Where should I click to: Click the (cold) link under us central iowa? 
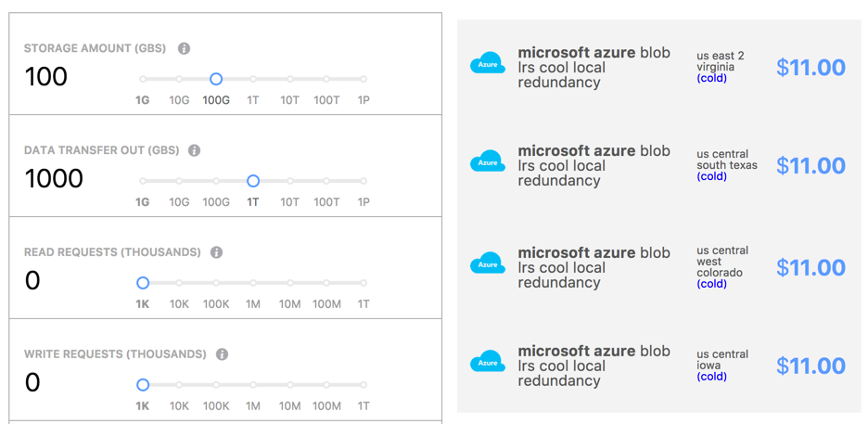712,377
